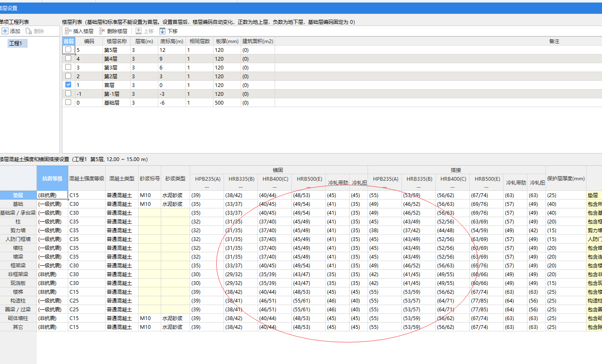
Task: Click the 砂浆类型 column header
Action: [x=175, y=179]
